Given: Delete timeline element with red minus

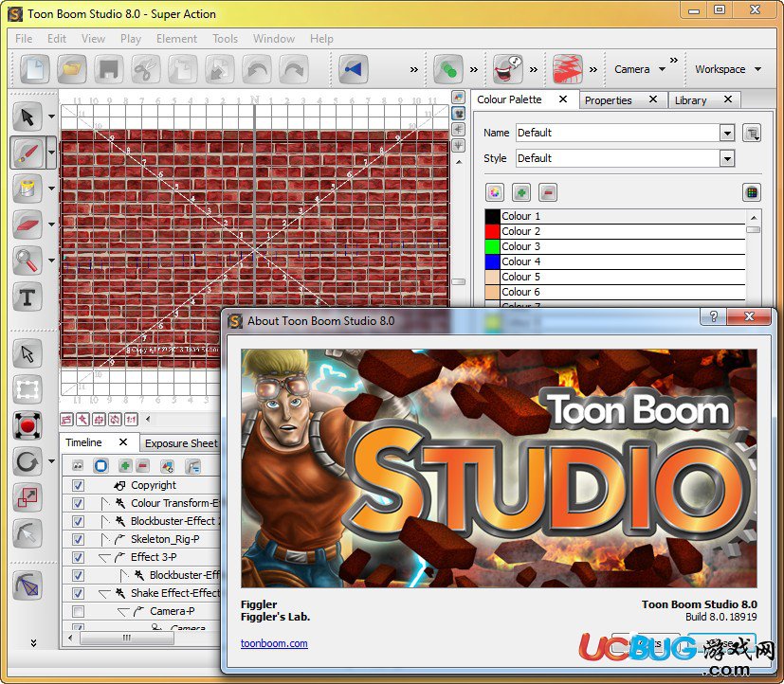Looking at the screenshot, I should pyautogui.click(x=142, y=466).
